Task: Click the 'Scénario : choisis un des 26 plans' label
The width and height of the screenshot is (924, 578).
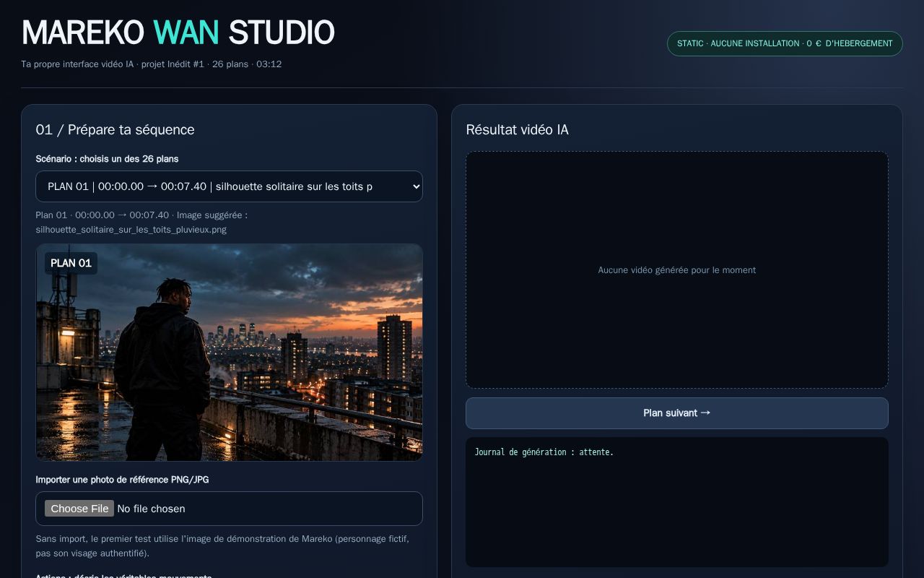Action: (107, 159)
